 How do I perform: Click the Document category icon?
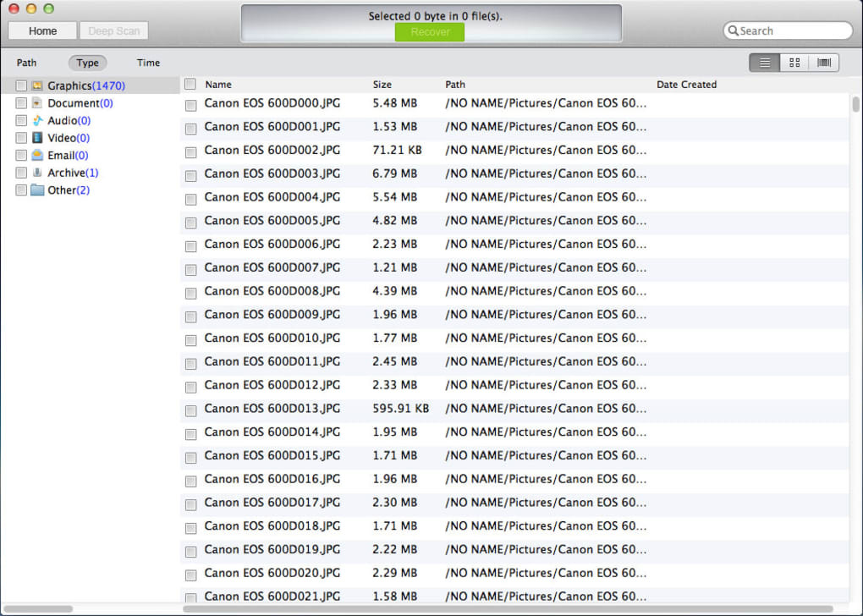tap(37, 103)
